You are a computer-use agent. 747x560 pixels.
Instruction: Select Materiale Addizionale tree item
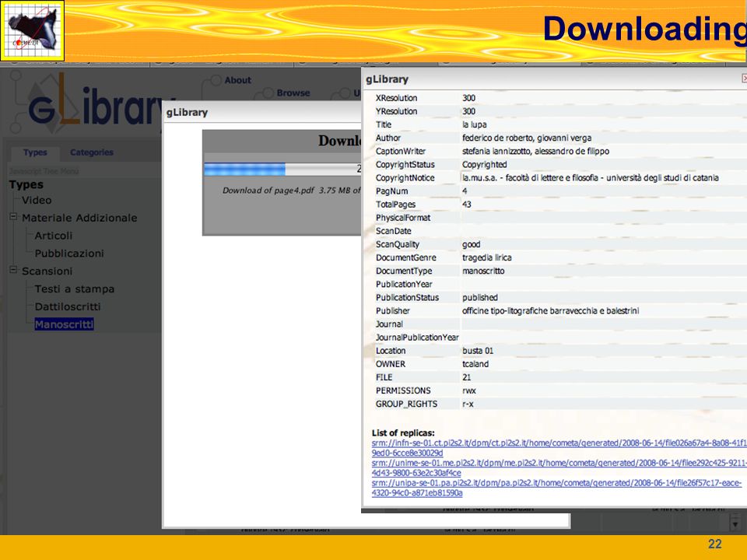pos(79,218)
